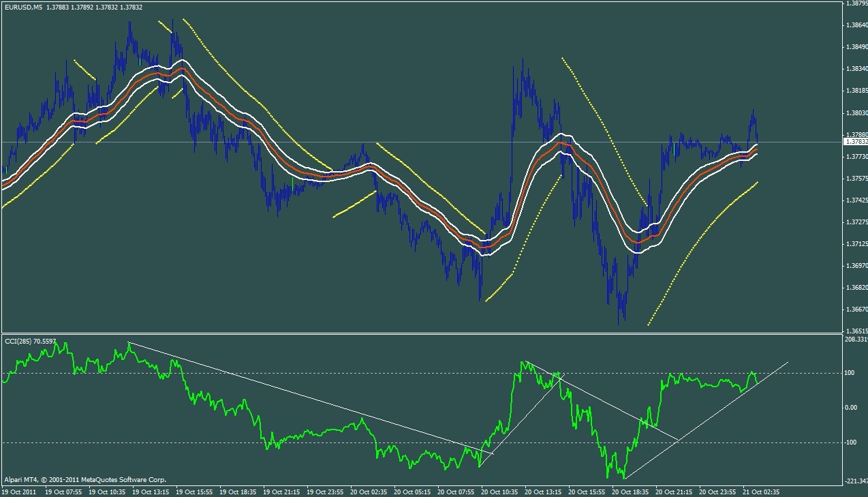Click the 100 level label on CCI scale

click(850, 373)
